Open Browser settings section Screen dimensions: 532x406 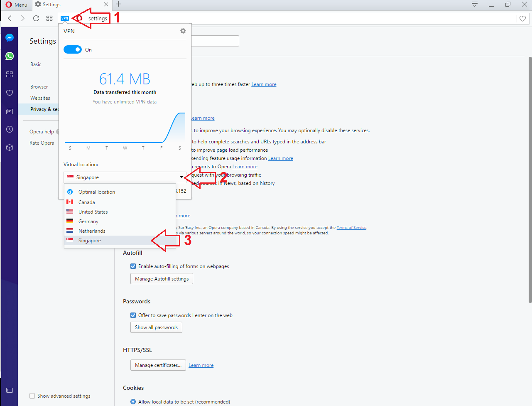tap(39, 87)
